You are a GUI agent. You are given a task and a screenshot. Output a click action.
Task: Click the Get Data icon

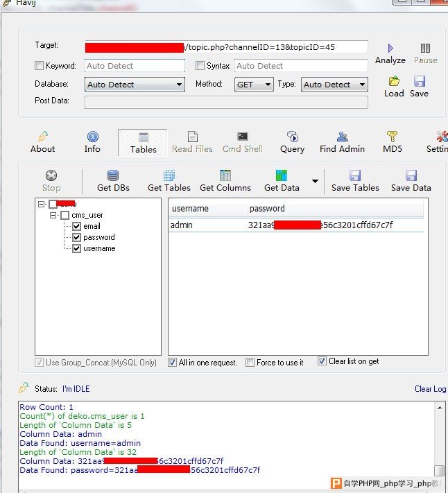click(282, 175)
